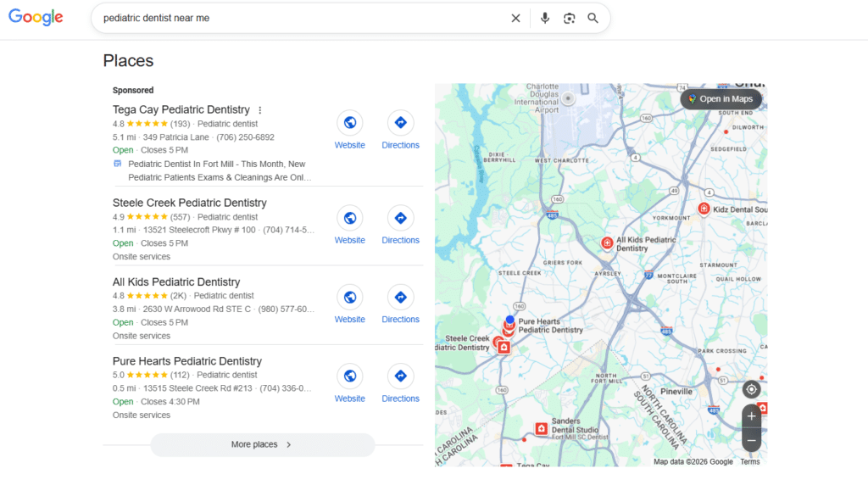Center map on my location
This screenshot has height=485, width=868.
(751, 389)
